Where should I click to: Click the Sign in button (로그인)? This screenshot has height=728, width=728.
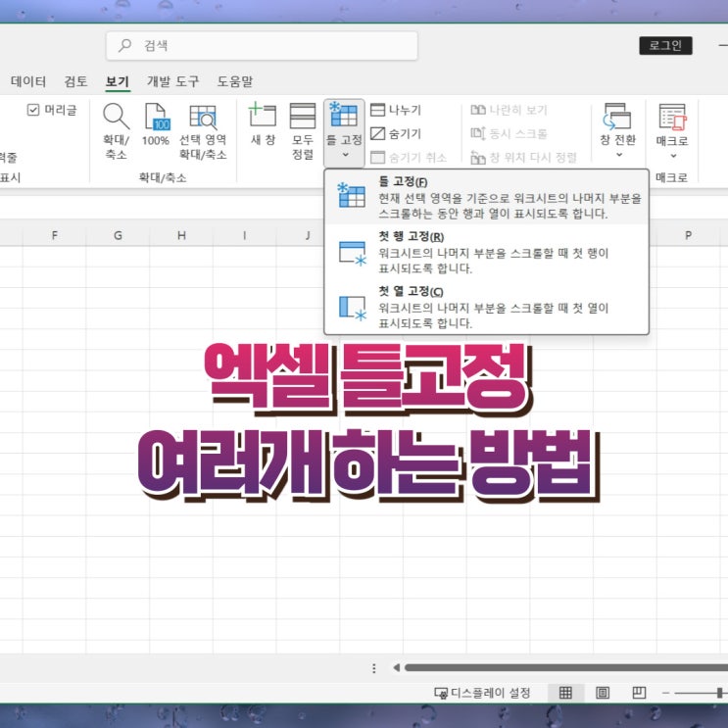tap(665, 45)
